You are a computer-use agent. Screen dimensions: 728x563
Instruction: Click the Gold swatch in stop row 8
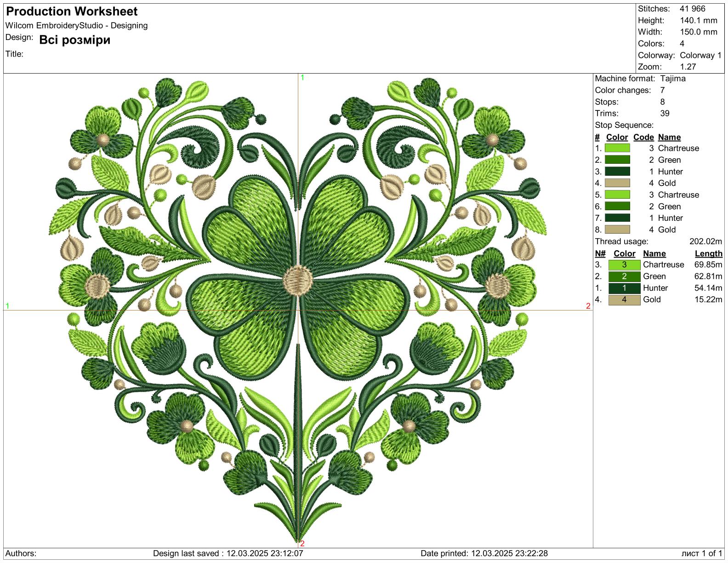point(617,230)
